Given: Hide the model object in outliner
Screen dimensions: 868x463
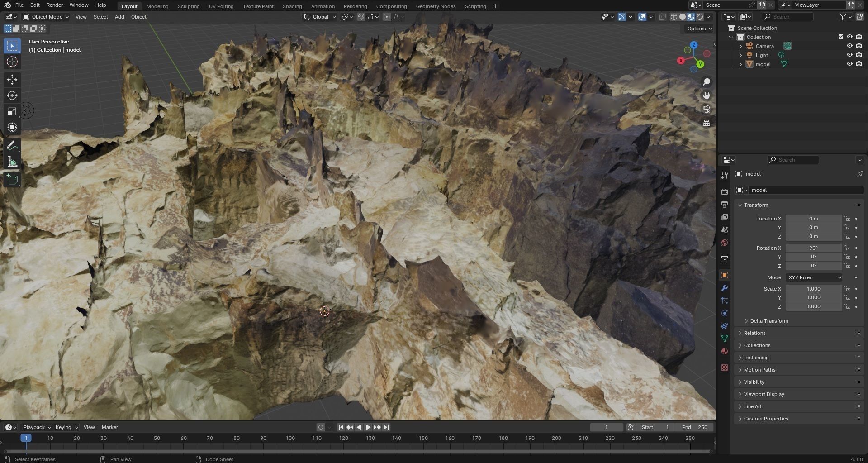Looking at the screenshot, I should [x=849, y=64].
